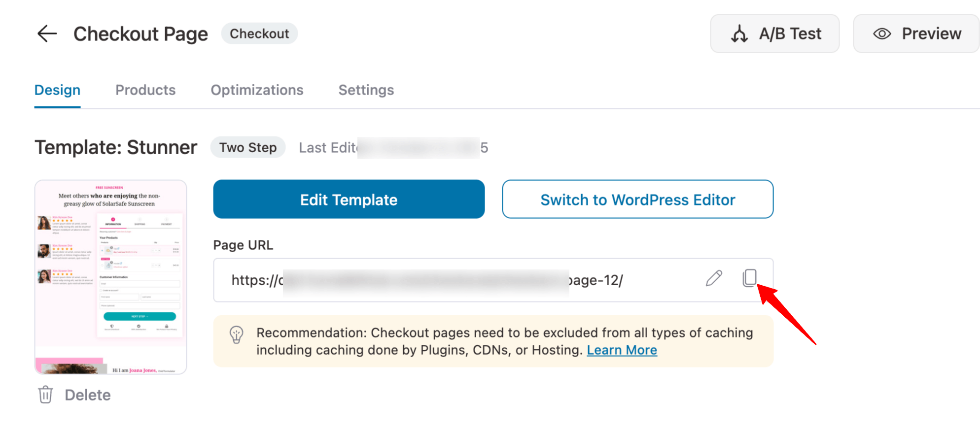980x432 pixels.
Task: Open the Settings tab
Action: point(366,90)
